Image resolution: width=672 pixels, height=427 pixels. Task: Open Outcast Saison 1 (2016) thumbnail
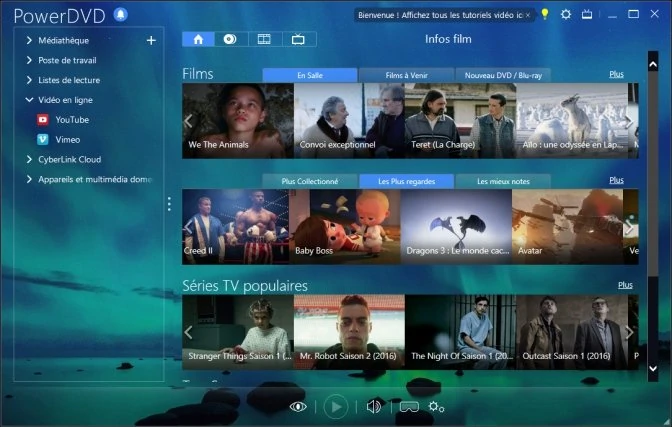[x=572, y=332]
